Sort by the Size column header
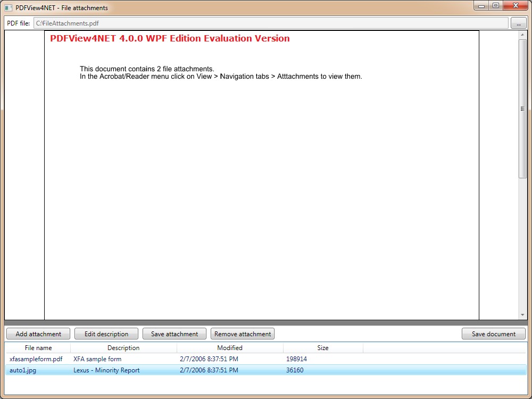Image resolution: width=532 pixels, height=399 pixels. (323, 348)
